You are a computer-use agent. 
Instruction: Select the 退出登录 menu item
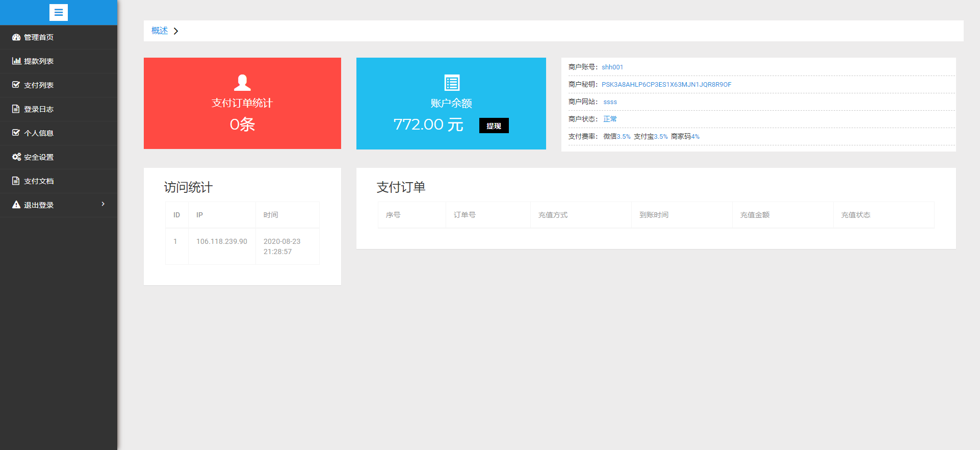(x=59, y=205)
